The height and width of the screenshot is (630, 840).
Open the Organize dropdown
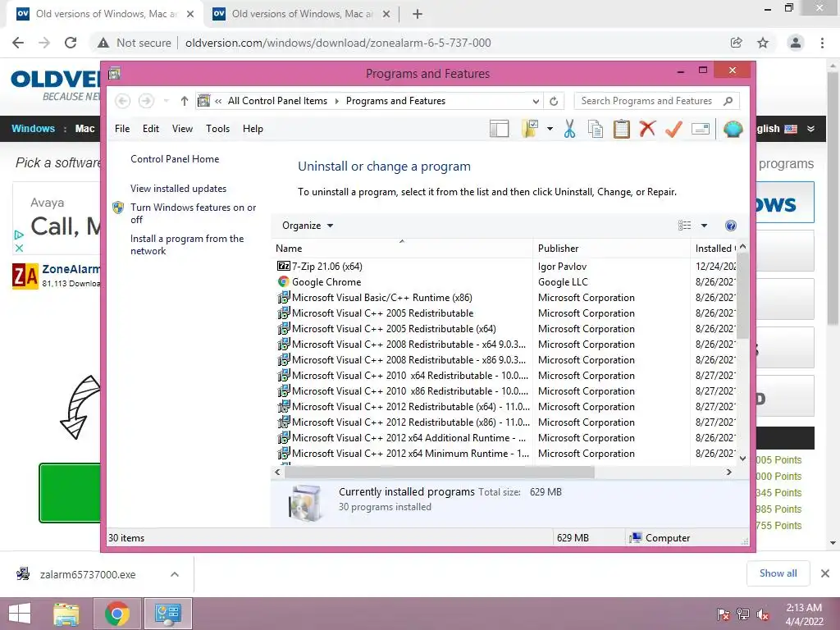pos(308,226)
